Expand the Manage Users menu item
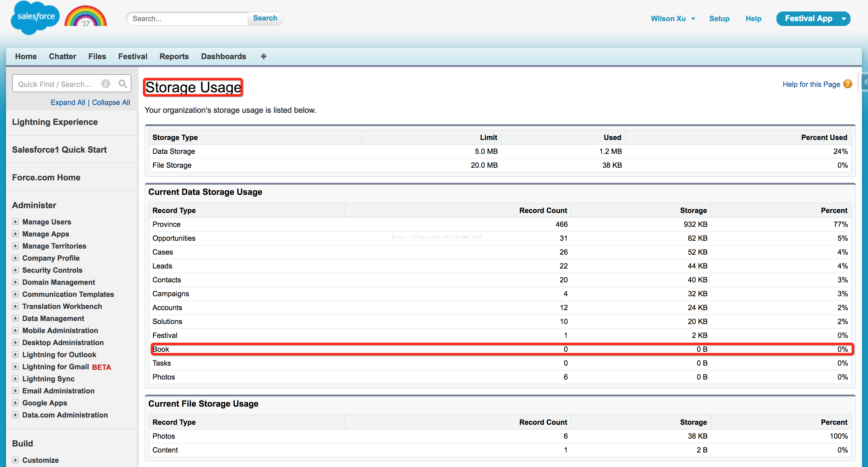Viewport: 868px width, 467px height. tap(15, 222)
